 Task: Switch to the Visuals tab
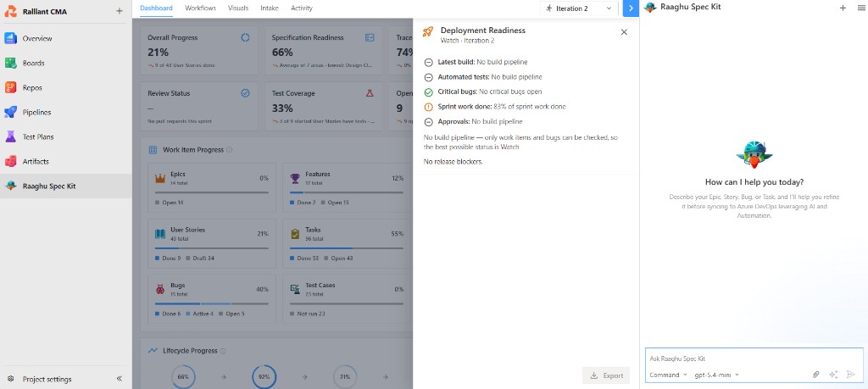point(238,8)
